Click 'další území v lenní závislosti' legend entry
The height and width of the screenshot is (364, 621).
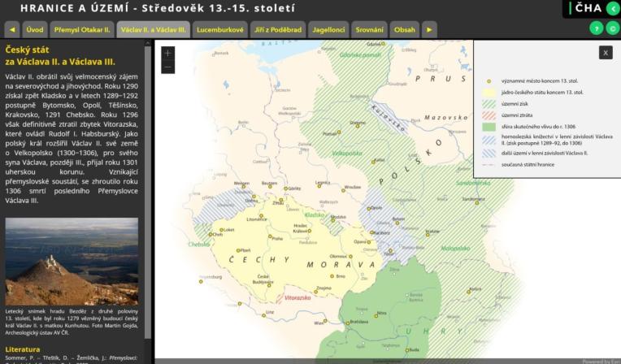coord(545,153)
